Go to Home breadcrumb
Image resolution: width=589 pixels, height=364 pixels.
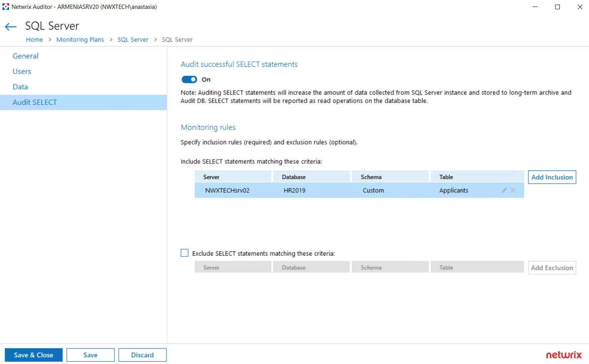click(34, 39)
